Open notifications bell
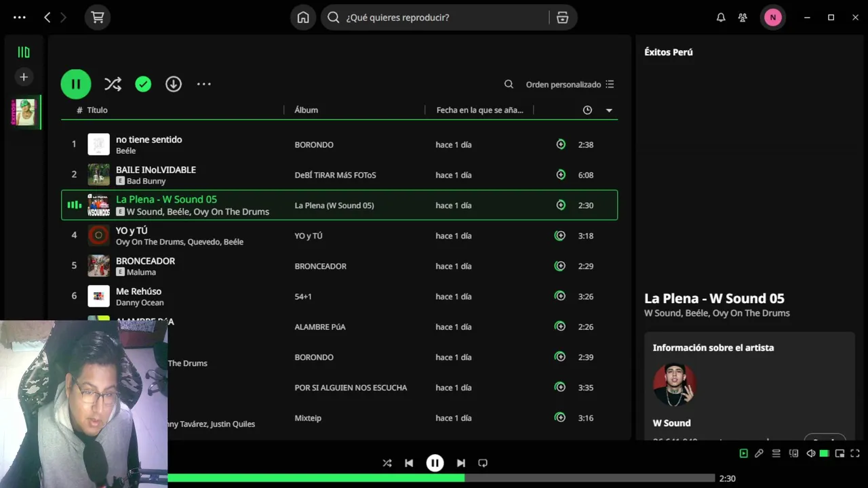868x488 pixels. 721,18
